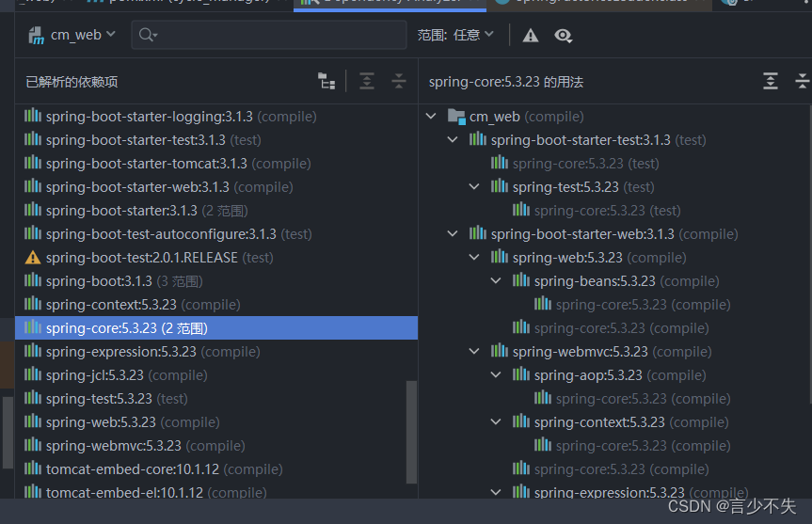Click library icon of spring-boot-starter-web usage node

pos(478,232)
